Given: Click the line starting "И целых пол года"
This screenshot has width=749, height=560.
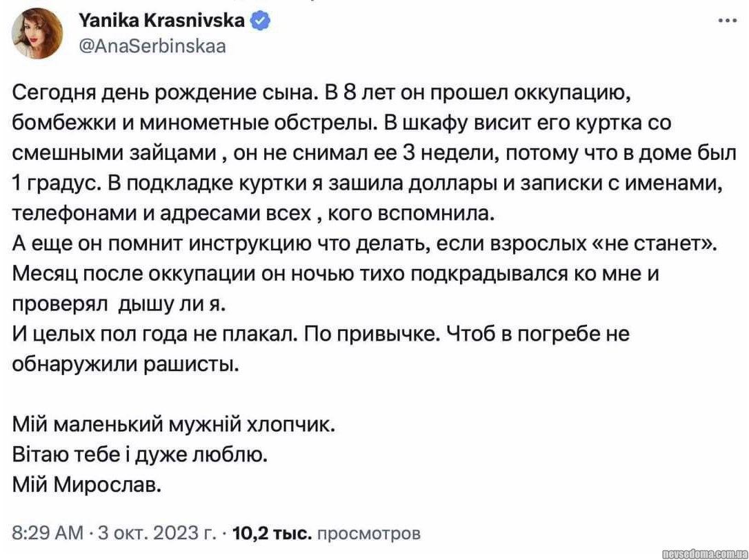Looking at the screenshot, I should pyautogui.click(x=321, y=334).
